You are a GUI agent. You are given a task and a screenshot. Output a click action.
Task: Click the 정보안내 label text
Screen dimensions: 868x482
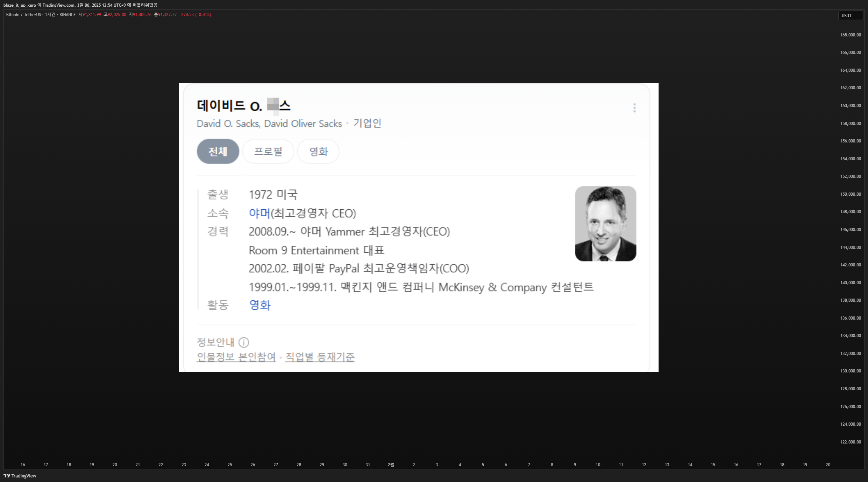pyautogui.click(x=215, y=342)
